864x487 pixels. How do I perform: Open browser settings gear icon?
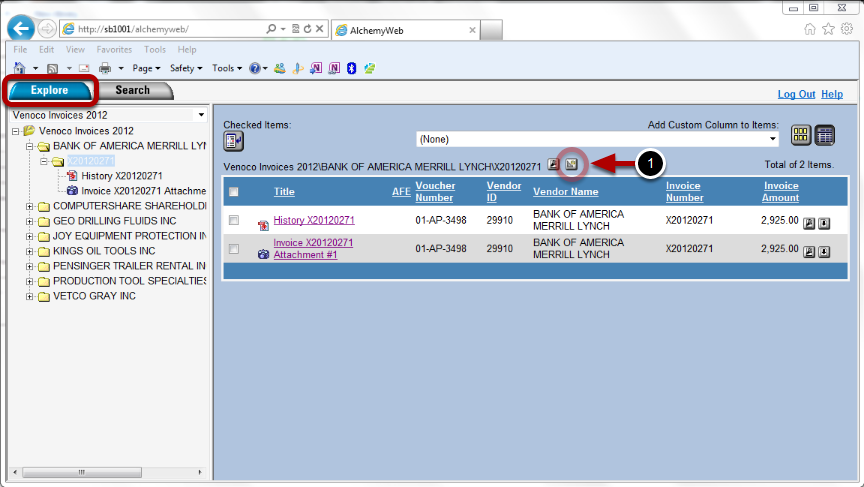tap(847, 29)
